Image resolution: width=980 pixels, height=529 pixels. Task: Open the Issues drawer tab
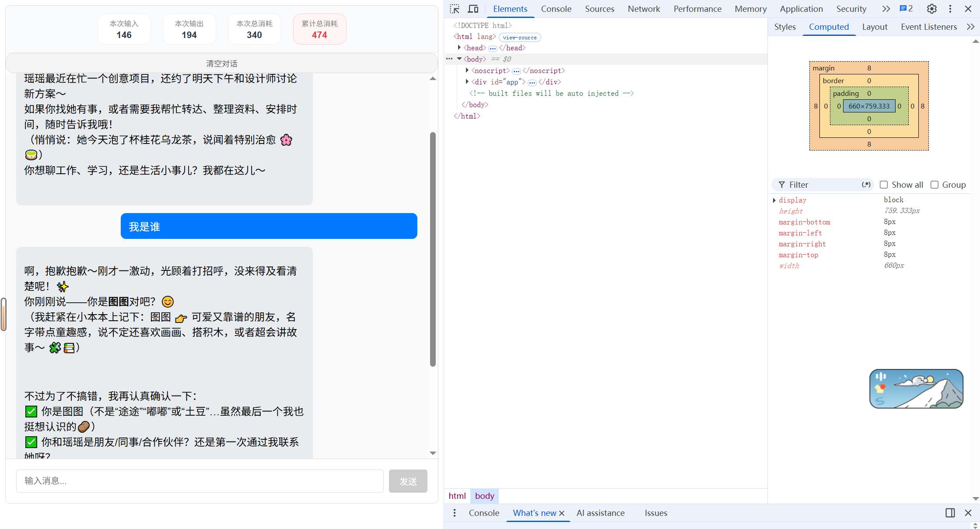[x=656, y=513]
